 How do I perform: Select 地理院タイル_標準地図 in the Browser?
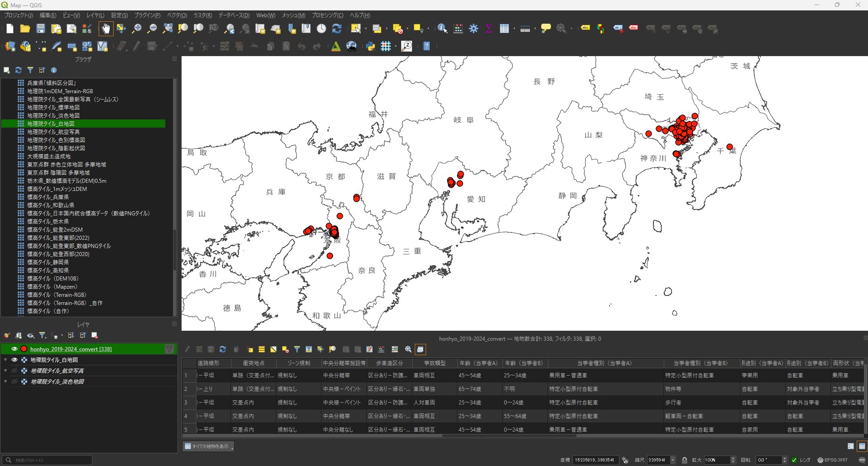53,107
